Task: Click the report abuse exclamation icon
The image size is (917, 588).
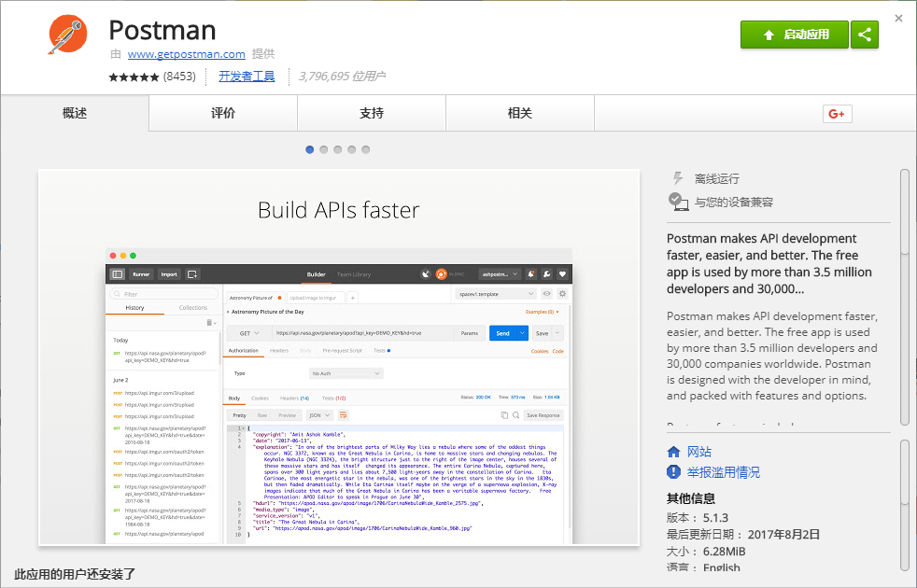Action: [673, 471]
